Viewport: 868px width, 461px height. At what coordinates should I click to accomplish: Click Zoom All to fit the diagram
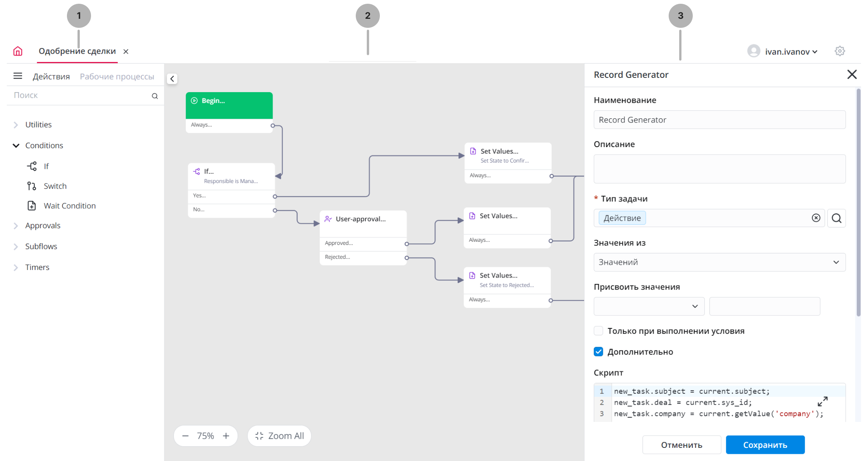pos(279,436)
